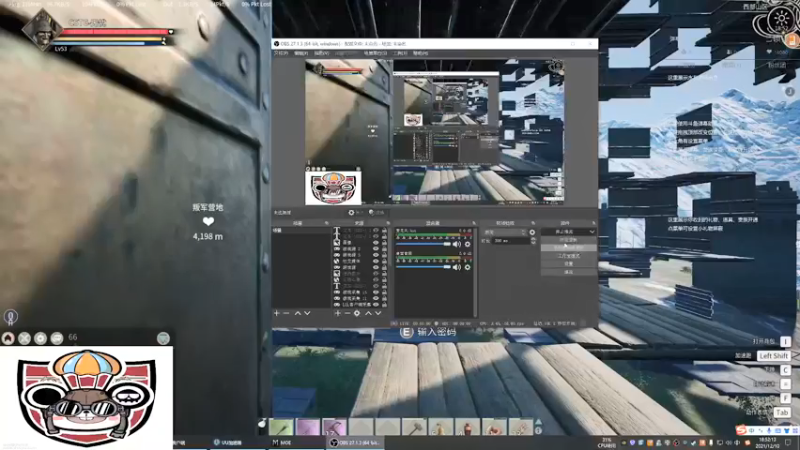Open audio settings gear for 桌面音频 channel

(467, 267)
